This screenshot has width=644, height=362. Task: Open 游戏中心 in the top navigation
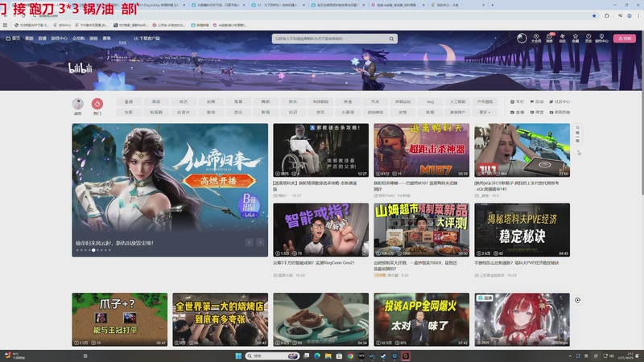(59, 38)
